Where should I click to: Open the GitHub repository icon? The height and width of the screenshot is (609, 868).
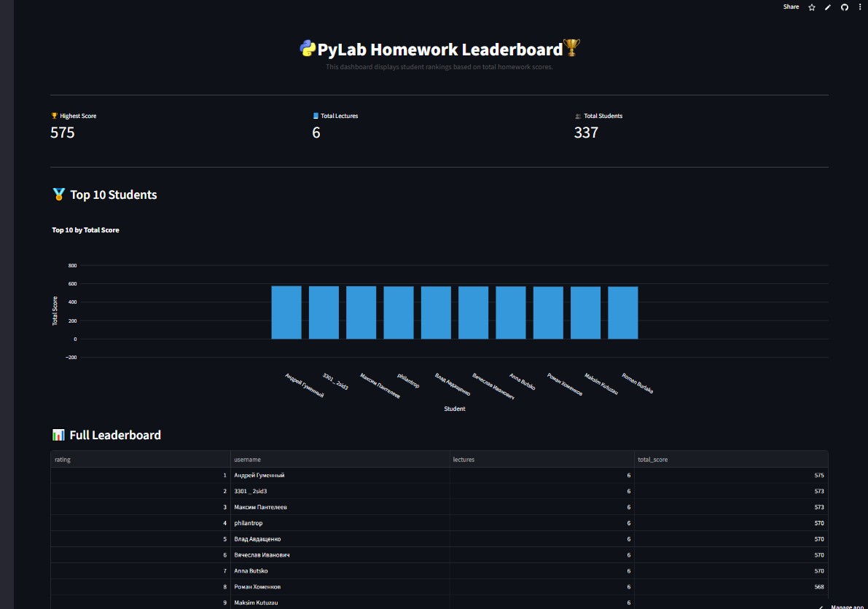click(x=844, y=7)
